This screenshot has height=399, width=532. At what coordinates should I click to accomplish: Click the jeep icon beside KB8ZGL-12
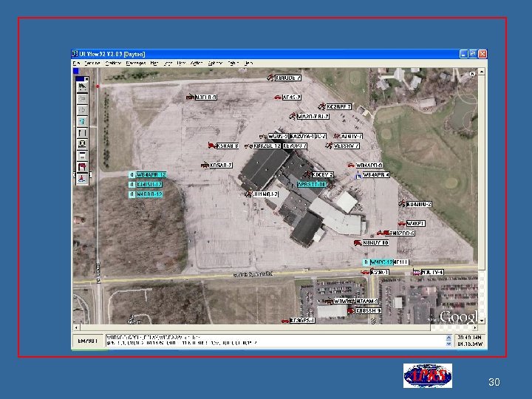[248, 146]
